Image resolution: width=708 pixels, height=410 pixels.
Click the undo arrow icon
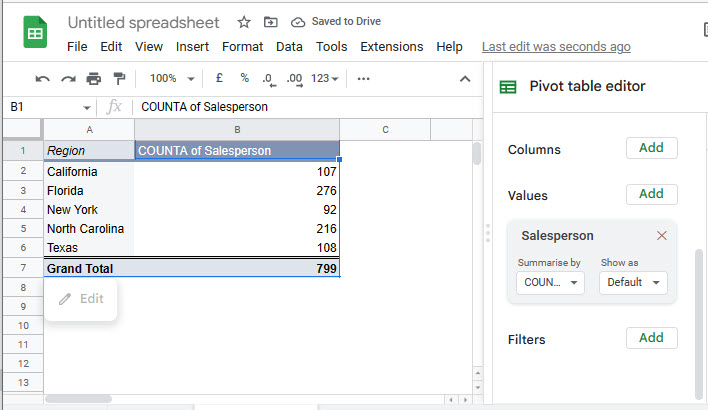pyautogui.click(x=43, y=79)
